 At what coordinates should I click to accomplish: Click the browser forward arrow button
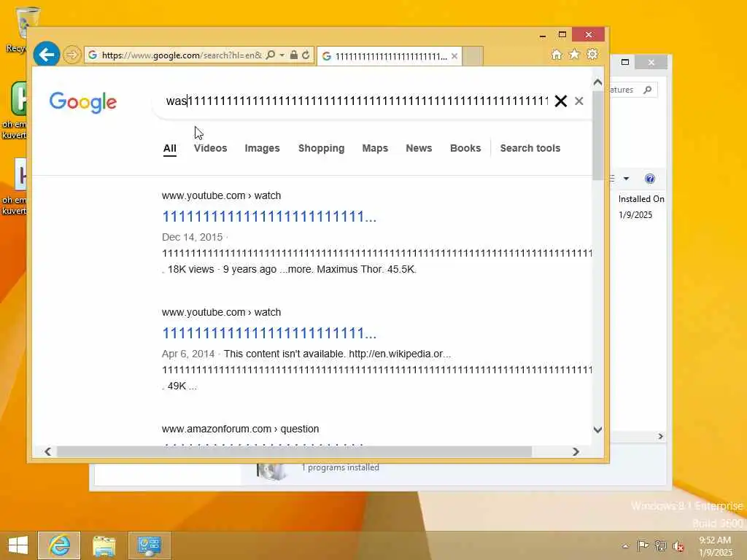(72, 55)
